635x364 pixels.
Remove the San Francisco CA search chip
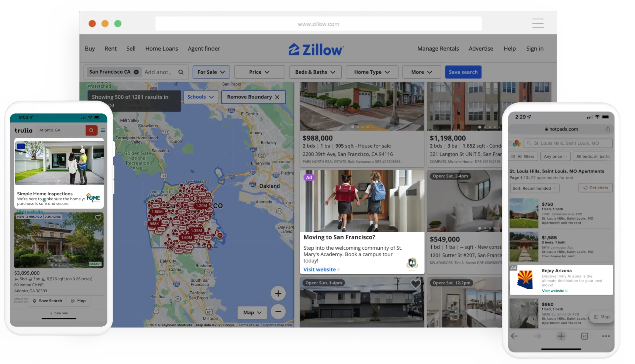pos(136,72)
